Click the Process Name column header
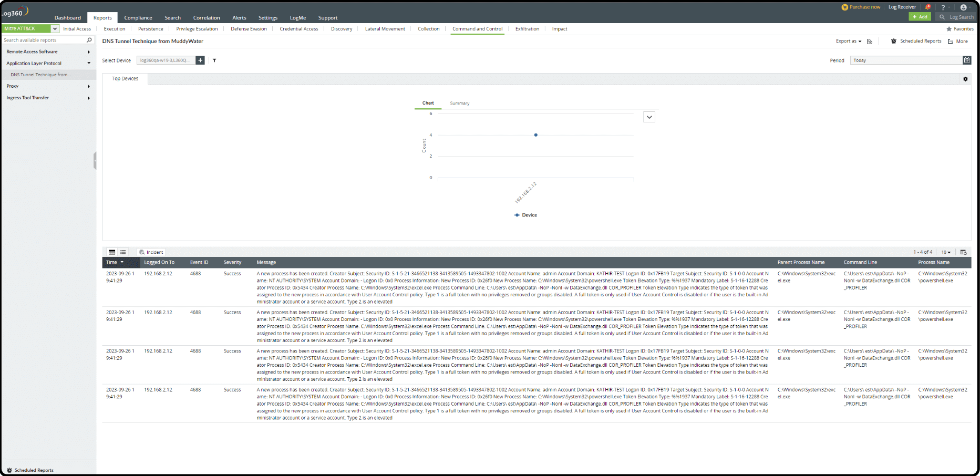980x476 pixels. (934, 262)
